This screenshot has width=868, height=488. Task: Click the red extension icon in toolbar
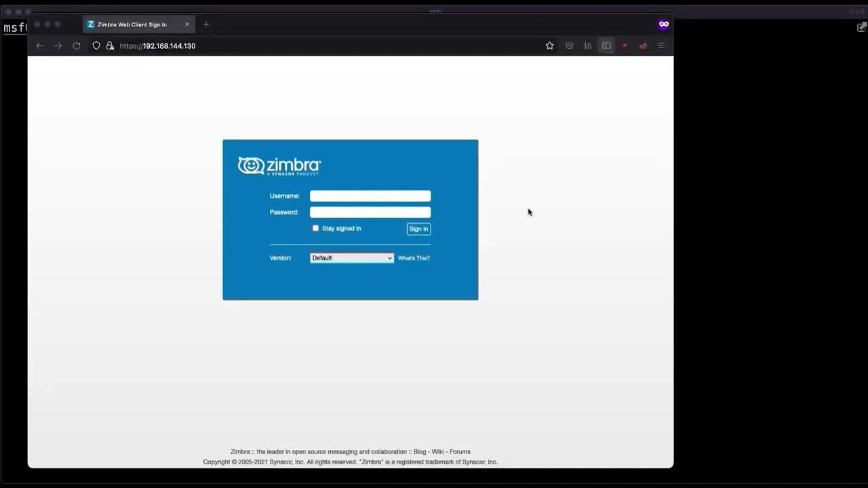625,45
